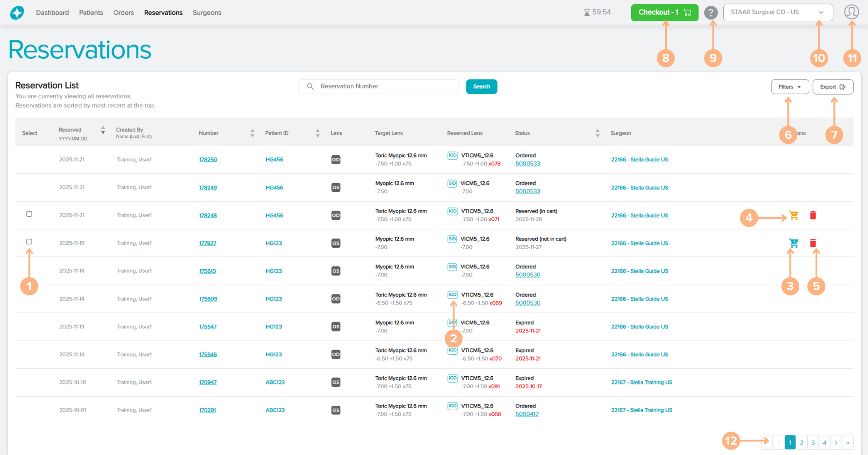
Task: Select checkbox for reservation 178248
Action: tap(29, 214)
